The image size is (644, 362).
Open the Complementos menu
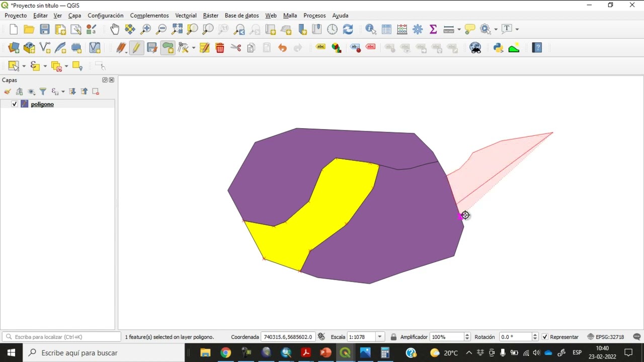pos(149,16)
